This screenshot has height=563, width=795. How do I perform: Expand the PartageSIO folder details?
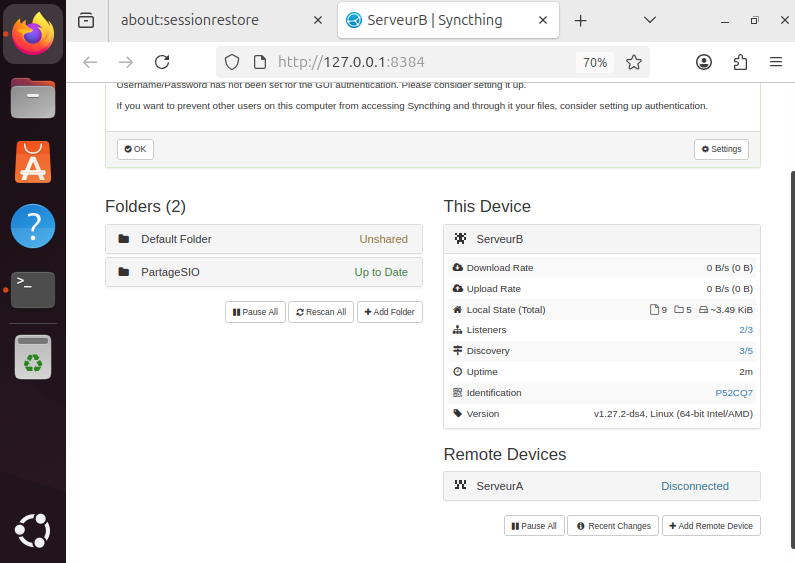(263, 272)
